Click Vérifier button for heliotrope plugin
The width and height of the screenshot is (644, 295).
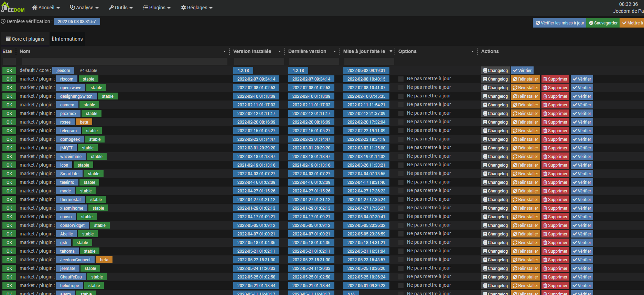[582, 286]
